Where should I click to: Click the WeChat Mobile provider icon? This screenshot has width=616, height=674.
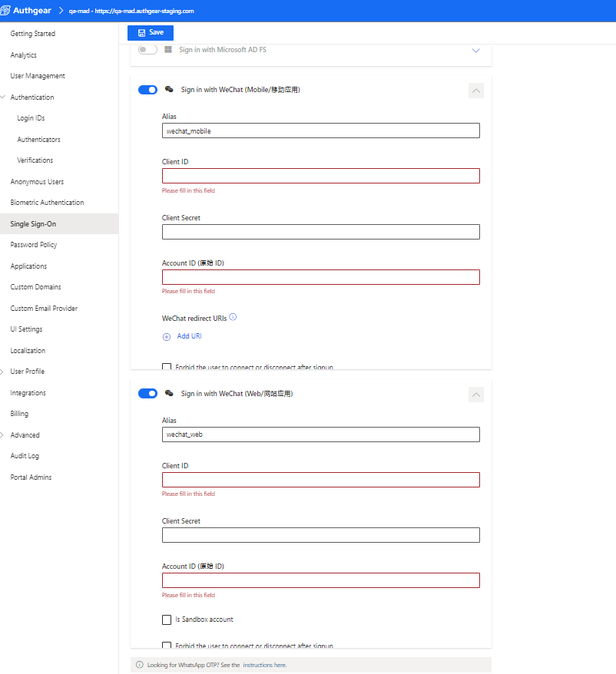[x=169, y=89]
